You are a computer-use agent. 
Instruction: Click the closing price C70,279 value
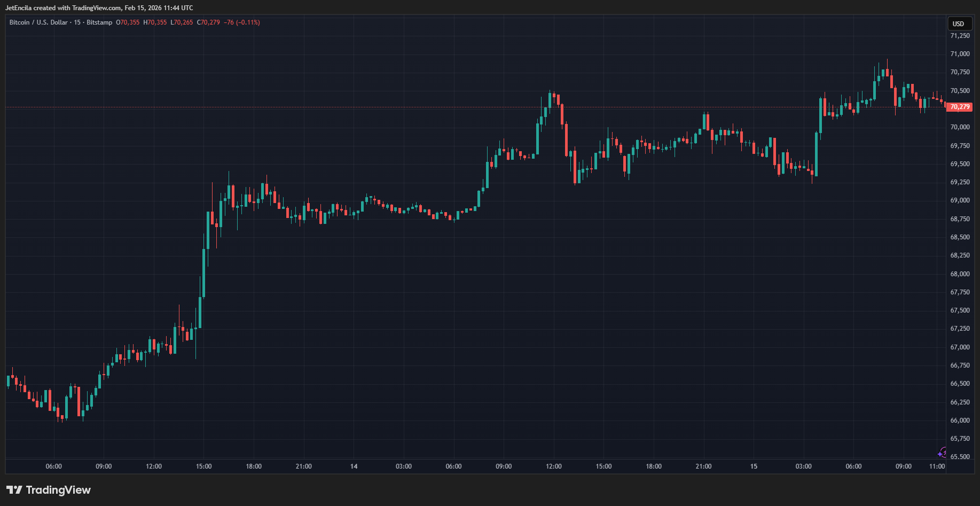(208, 22)
